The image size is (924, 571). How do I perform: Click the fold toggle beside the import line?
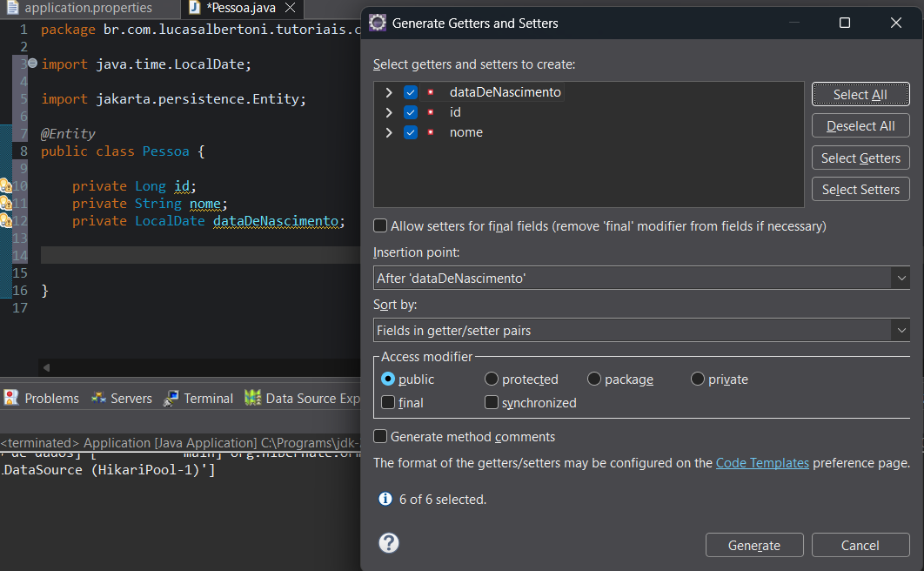tap(32, 64)
